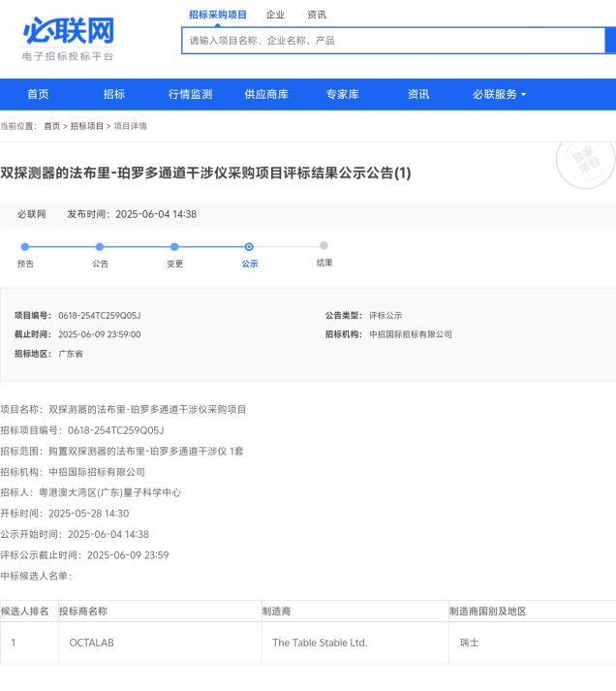The height and width of the screenshot is (691, 616).
Task: Click 中招国际招标有限公司 in the info box
Action: click(x=411, y=334)
